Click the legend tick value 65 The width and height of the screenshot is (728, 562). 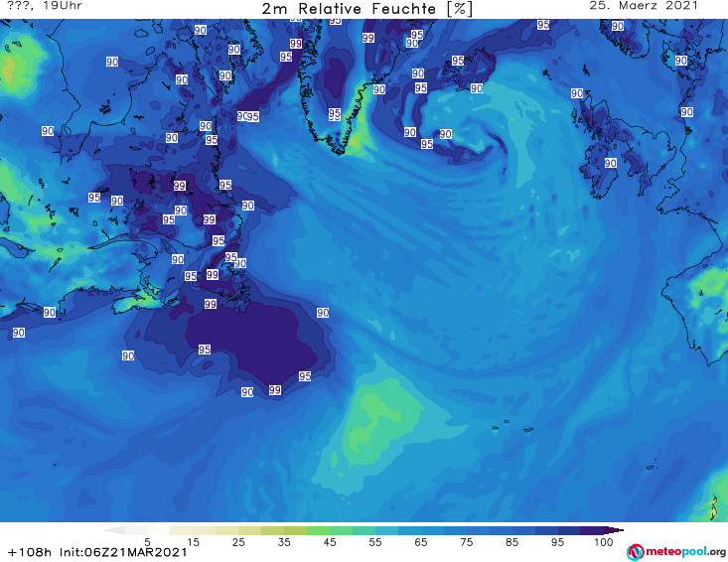coord(421,542)
